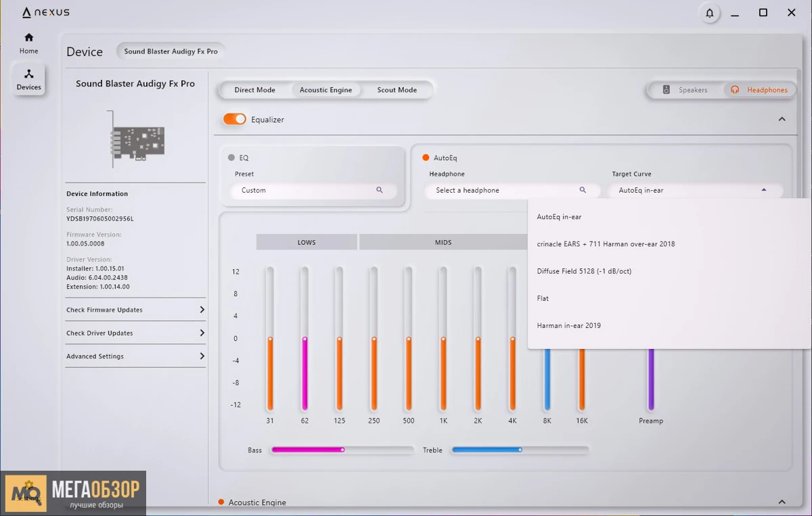The width and height of the screenshot is (812, 516).
Task: Click the LOWS band header
Action: [x=307, y=242]
